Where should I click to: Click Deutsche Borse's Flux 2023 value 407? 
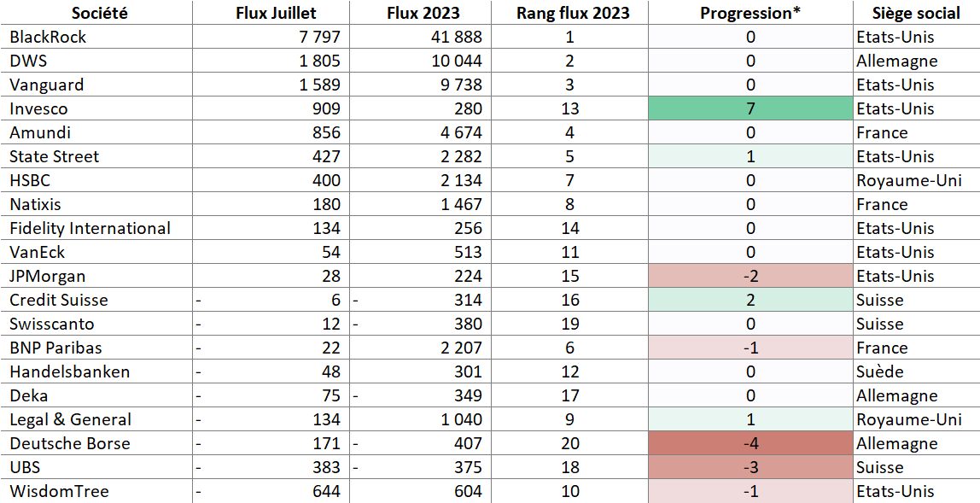tap(468, 443)
